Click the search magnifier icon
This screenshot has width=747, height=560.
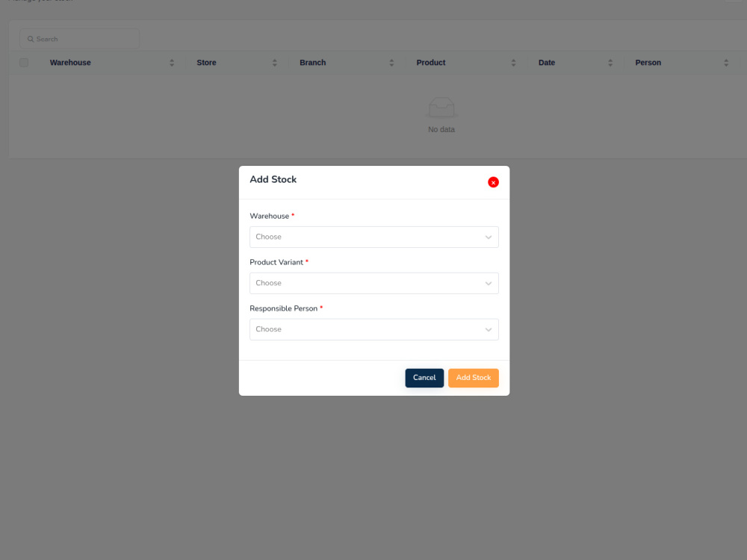click(x=31, y=39)
